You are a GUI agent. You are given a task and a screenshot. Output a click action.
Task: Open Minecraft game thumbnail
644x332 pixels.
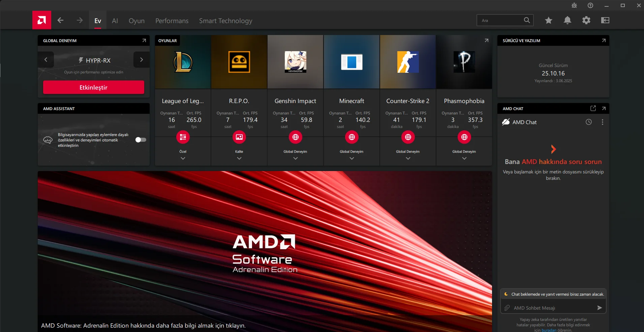point(352,62)
